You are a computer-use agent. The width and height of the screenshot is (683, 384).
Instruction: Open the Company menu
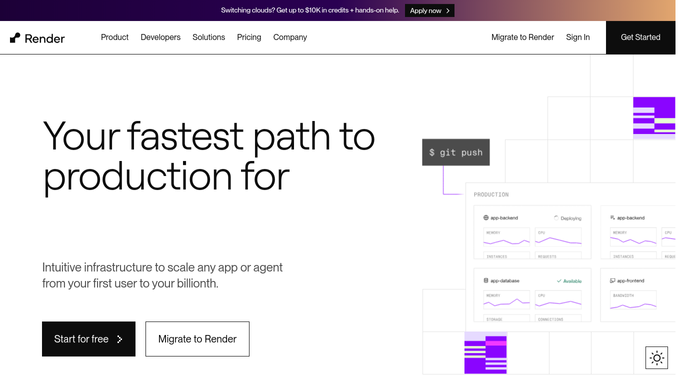pos(290,37)
